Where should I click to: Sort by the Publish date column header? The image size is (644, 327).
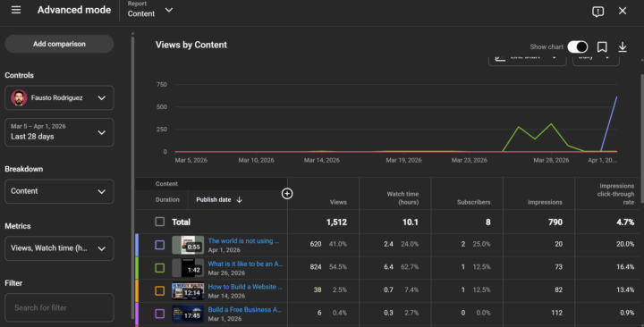pos(214,200)
